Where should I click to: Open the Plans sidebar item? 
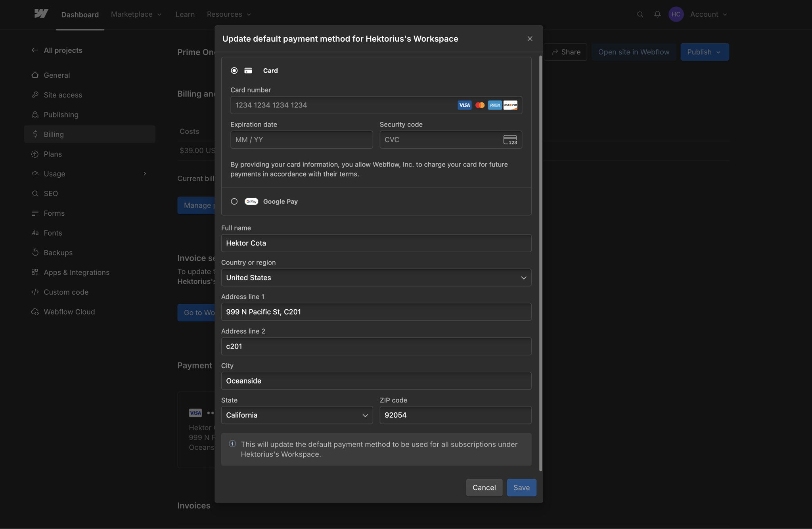(x=90, y=154)
